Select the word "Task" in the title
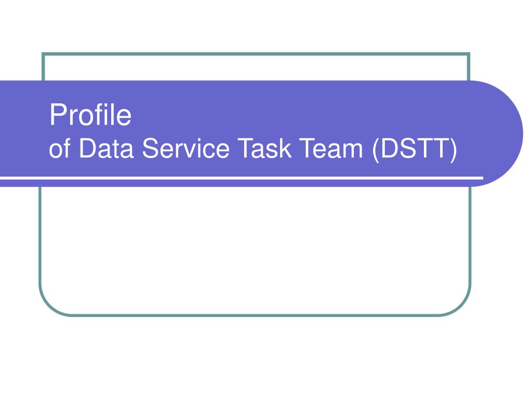 coord(264,148)
